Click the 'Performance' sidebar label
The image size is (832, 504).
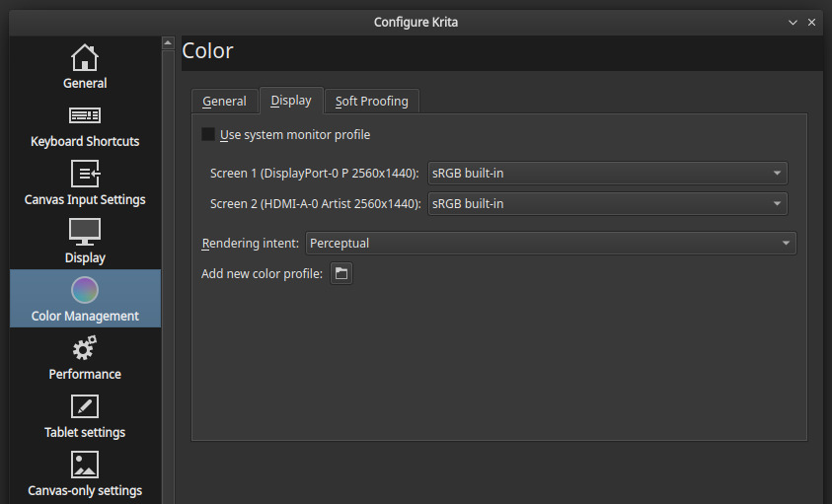85,374
